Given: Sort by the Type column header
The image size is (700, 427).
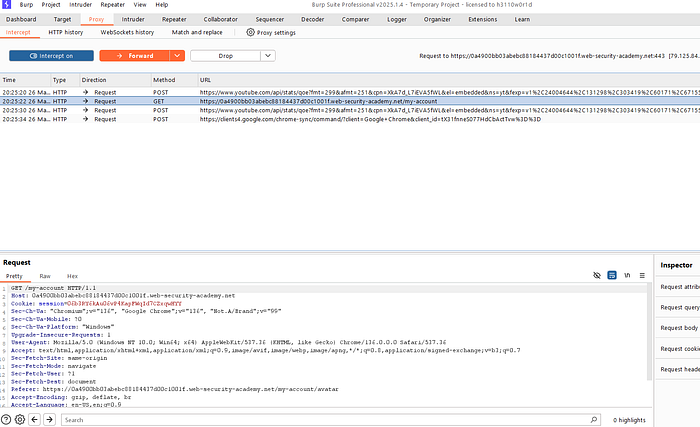Looking at the screenshot, I should (65, 80).
